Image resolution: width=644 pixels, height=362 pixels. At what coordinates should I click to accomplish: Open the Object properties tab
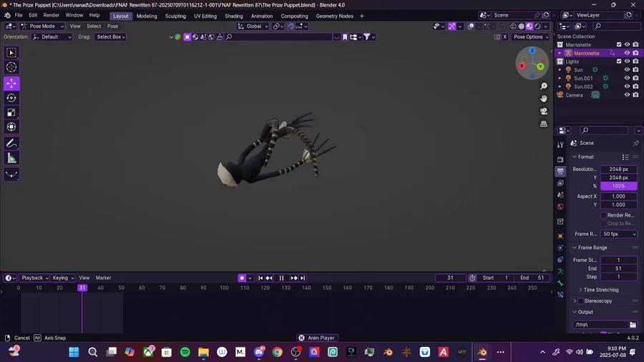tap(560, 236)
